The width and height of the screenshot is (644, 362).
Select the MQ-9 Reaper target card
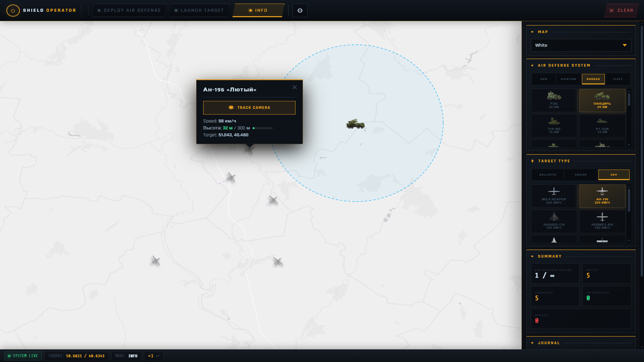(x=554, y=196)
